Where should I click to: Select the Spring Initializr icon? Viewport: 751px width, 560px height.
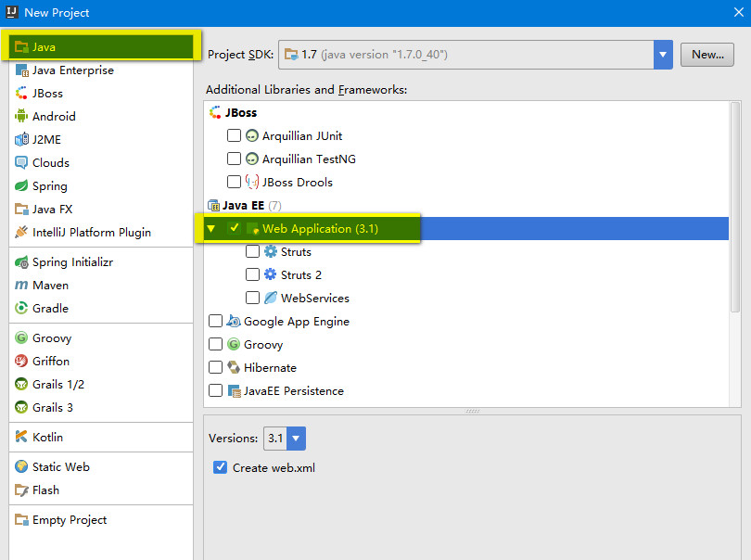click(21, 262)
